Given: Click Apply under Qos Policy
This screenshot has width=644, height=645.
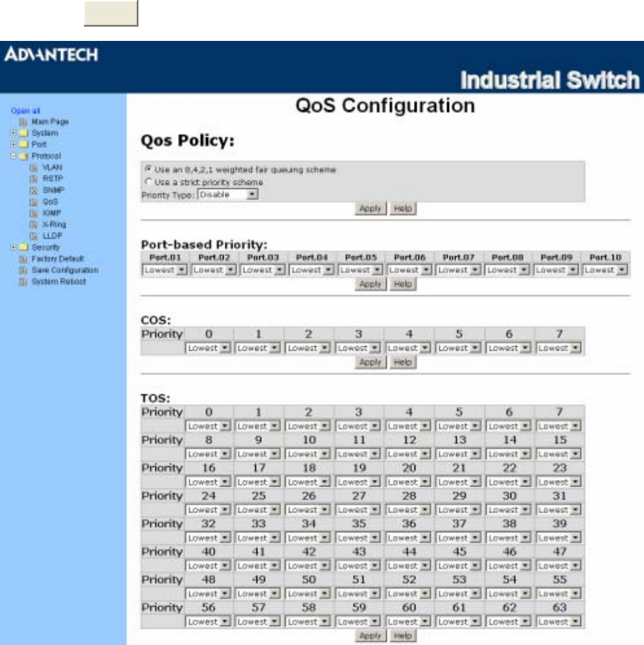Looking at the screenshot, I should (x=370, y=209).
